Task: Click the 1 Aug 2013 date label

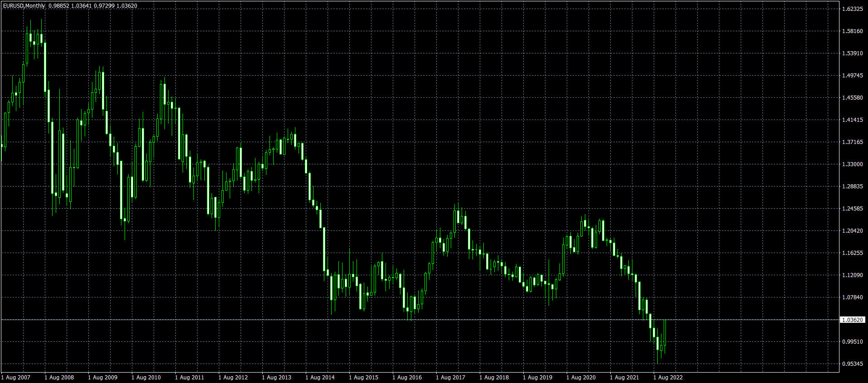Action: point(277,378)
